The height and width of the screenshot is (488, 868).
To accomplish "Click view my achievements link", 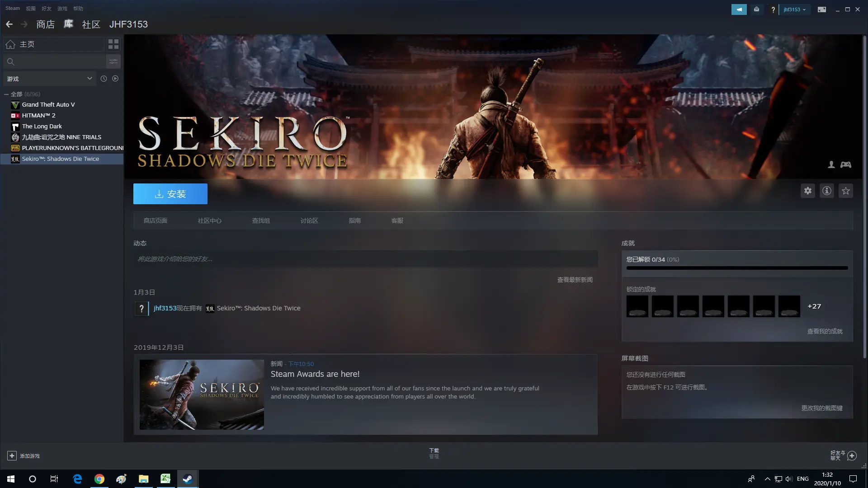I will point(825,332).
